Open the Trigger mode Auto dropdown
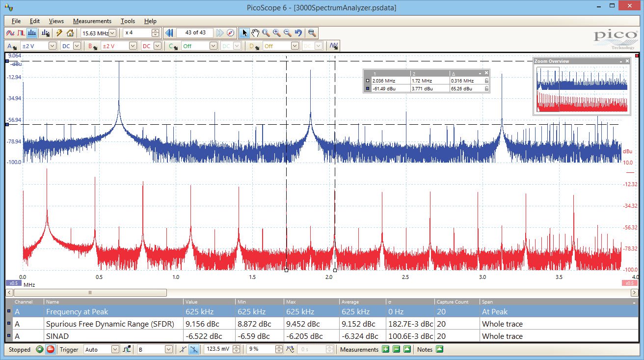This screenshot has height=360, width=644. (115, 350)
